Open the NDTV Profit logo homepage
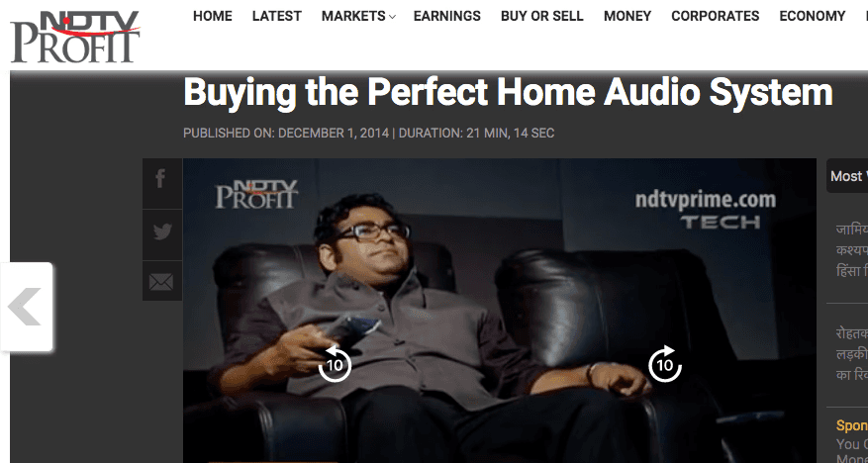868x463 pixels. point(75,37)
